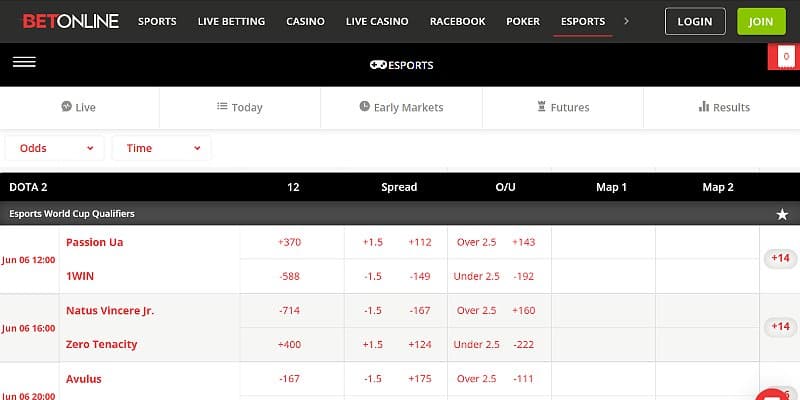This screenshot has height=400, width=800.
Task: Expand +14 more markets for Passion Ua match
Action: [780, 259]
